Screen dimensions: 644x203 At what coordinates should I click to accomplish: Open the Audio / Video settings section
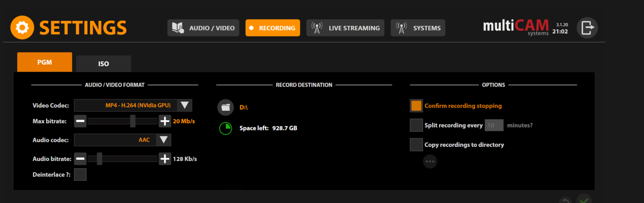tap(203, 28)
